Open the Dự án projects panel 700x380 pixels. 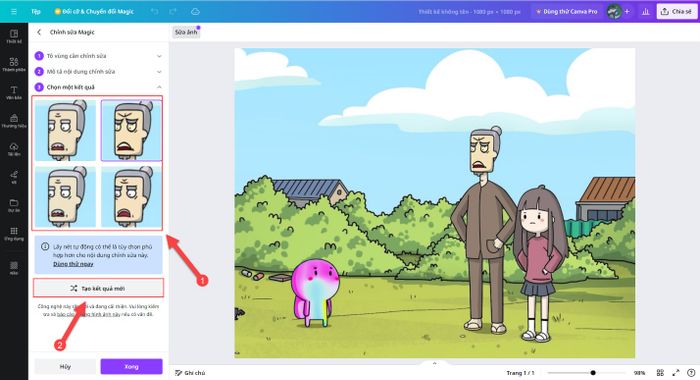[14, 205]
